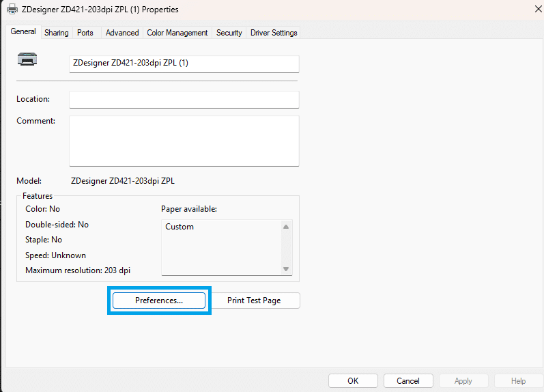Screen dimensions: 544x392
Task: Confirm with the OK button
Action: (353, 381)
